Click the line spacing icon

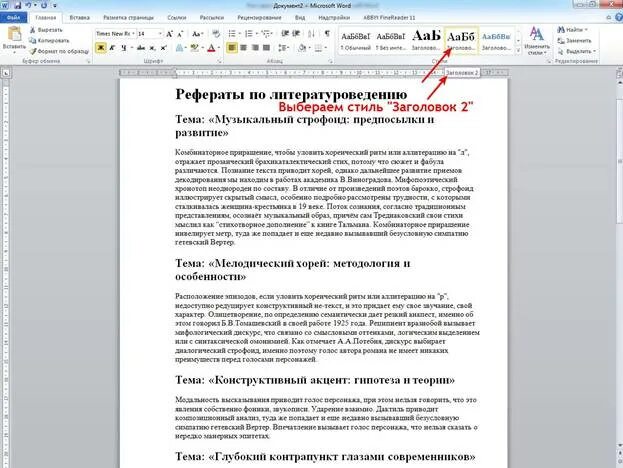282,48
